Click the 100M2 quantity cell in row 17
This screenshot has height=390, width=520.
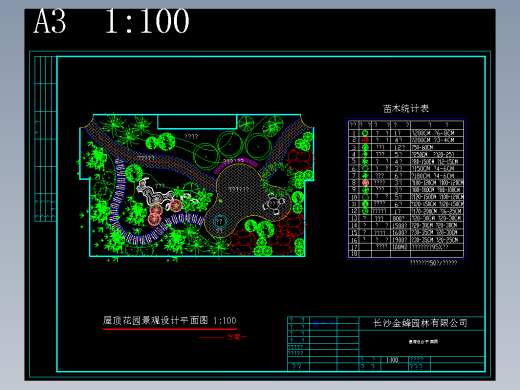coord(400,247)
